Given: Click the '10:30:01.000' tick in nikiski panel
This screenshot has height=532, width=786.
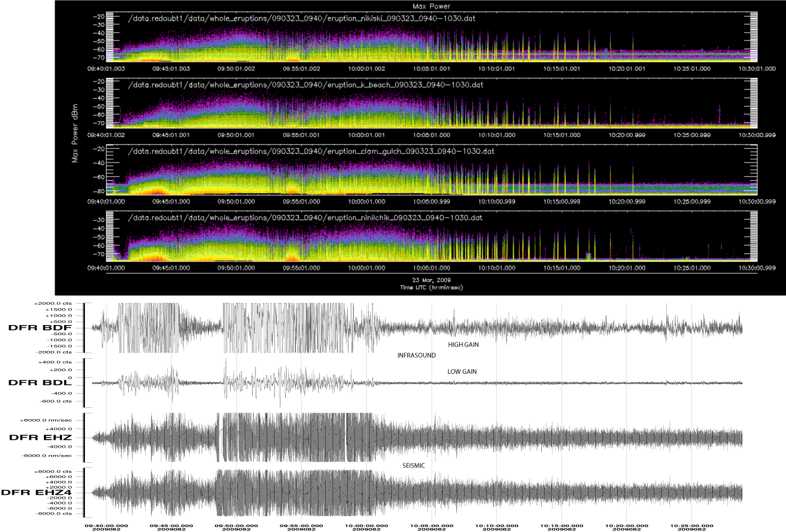Looking at the screenshot, I should (x=756, y=69).
